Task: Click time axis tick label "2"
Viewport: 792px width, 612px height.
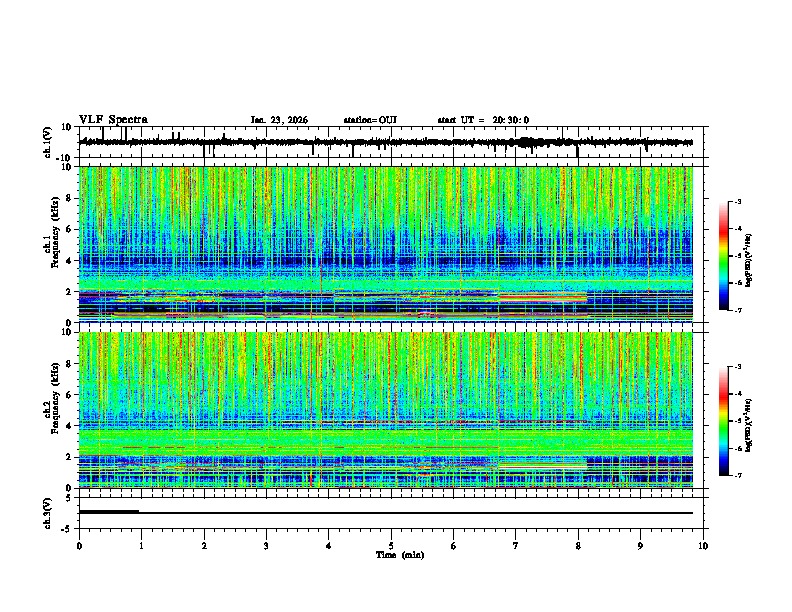Action: point(204,546)
